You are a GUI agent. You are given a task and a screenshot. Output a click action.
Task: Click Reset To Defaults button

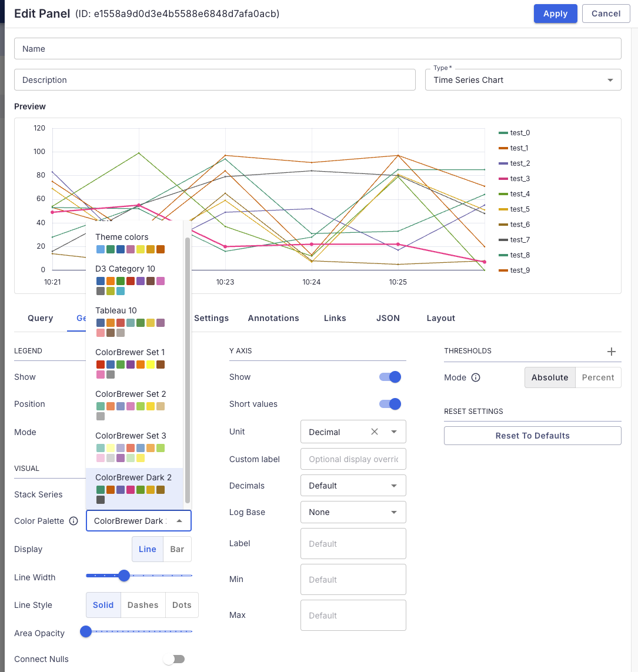[533, 436]
